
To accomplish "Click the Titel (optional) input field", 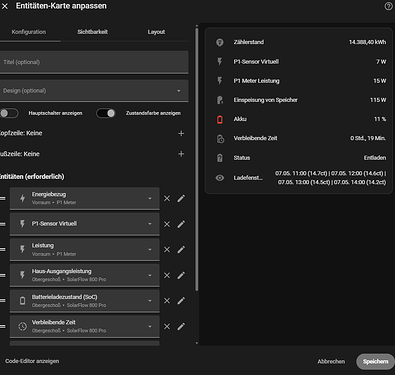I will tap(94, 62).
